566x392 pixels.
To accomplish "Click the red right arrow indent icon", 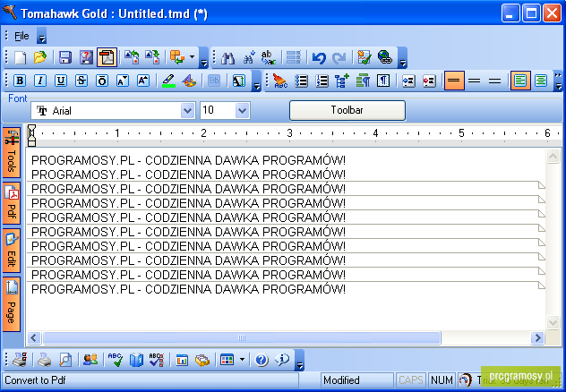I will (x=429, y=81).
